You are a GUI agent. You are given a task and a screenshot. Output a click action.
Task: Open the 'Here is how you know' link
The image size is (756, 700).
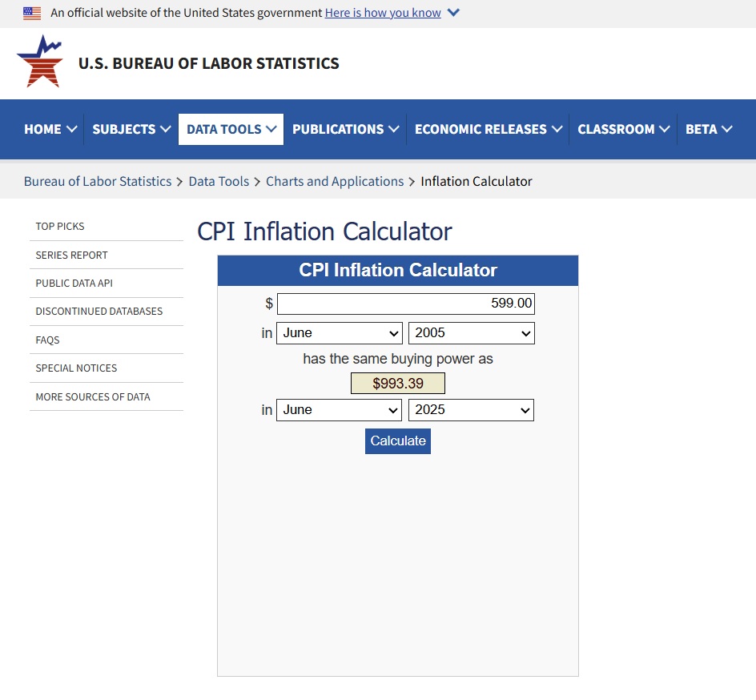coord(383,13)
